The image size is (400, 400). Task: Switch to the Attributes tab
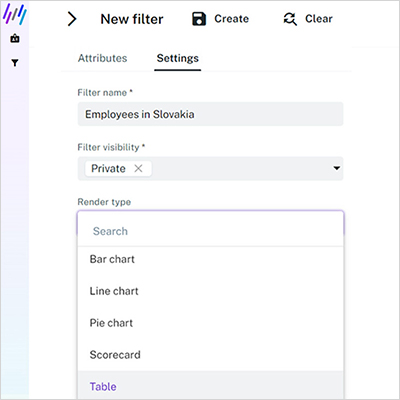(102, 58)
